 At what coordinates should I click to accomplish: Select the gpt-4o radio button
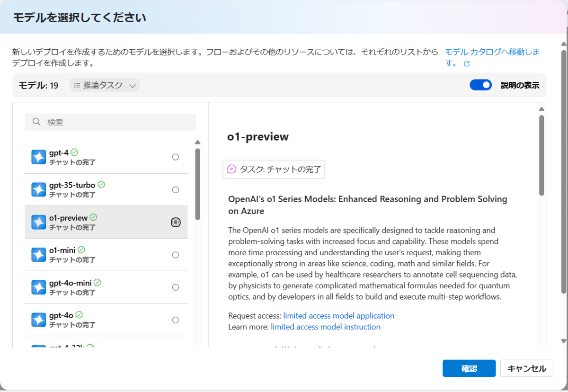[176, 320]
